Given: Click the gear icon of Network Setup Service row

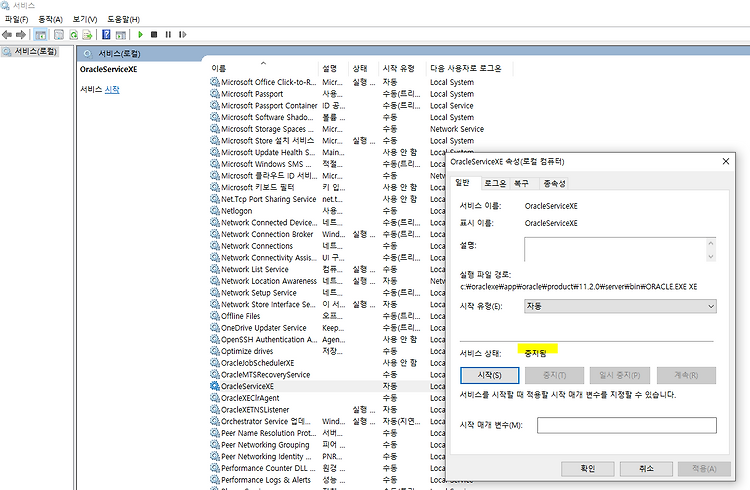Looking at the screenshot, I should (x=214, y=292).
